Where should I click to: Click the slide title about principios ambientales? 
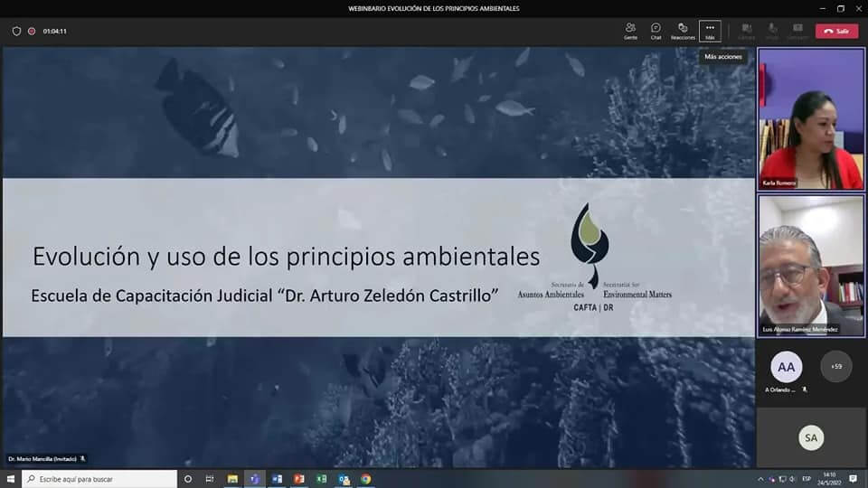click(x=287, y=256)
